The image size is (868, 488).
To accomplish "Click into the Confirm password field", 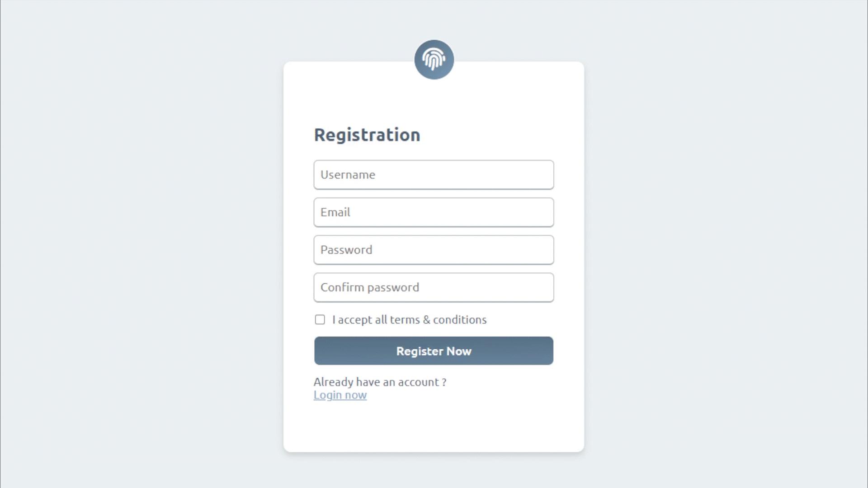I will click(434, 287).
